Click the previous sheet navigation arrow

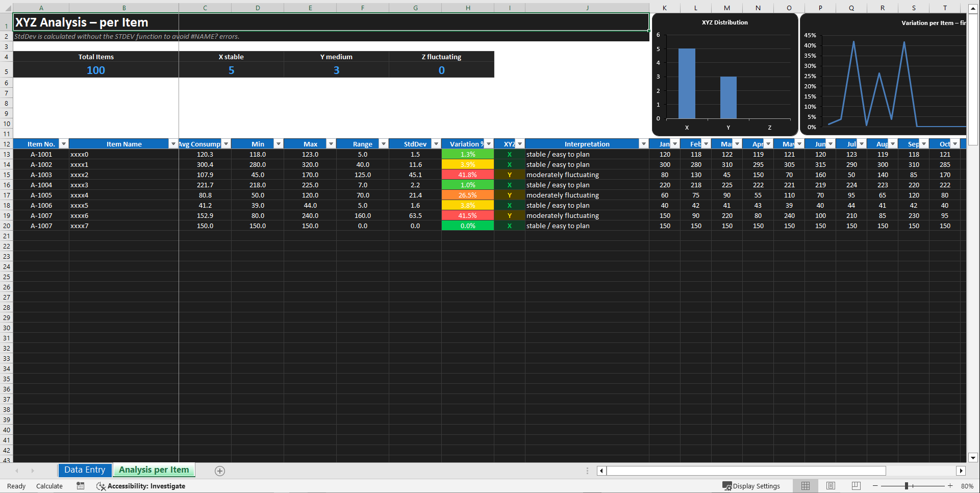click(17, 471)
